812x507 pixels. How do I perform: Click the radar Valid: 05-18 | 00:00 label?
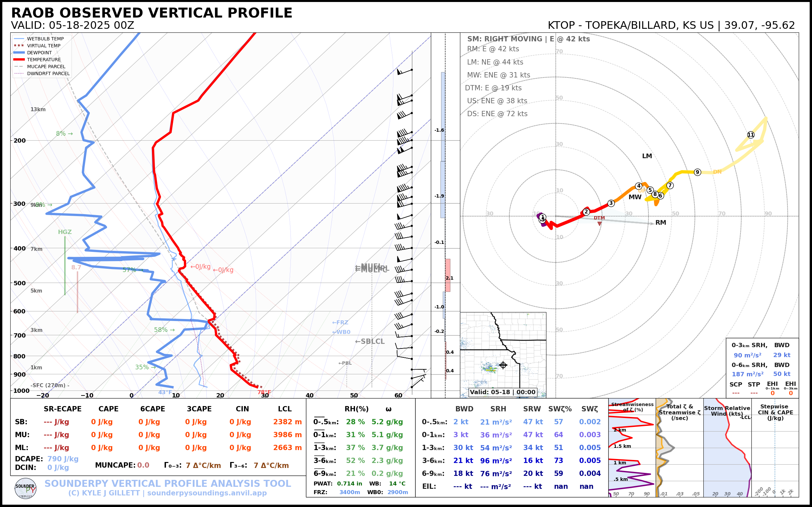pos(502,392)
